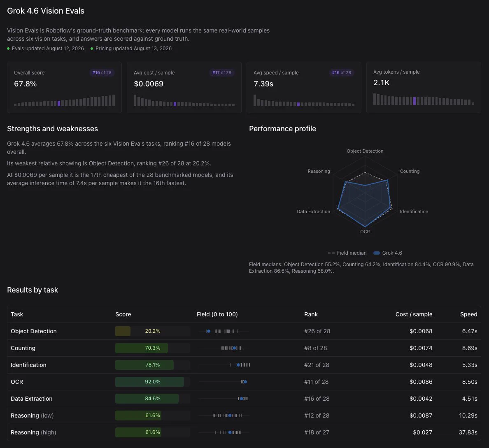The width and height of the screenshot is (489, 448).
Task: Click the Field medians caption under radar chart
Action: point(361,267)
